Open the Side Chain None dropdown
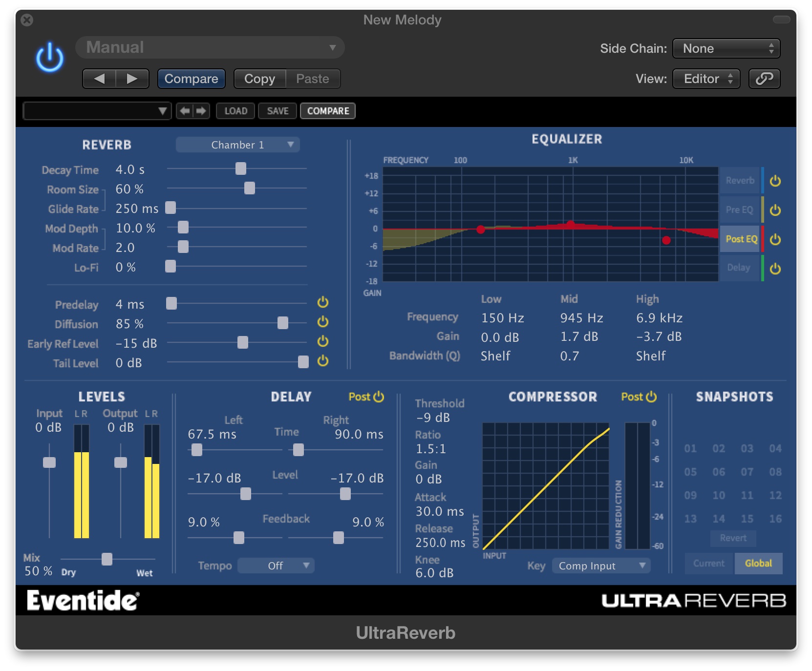 point(727,48)
